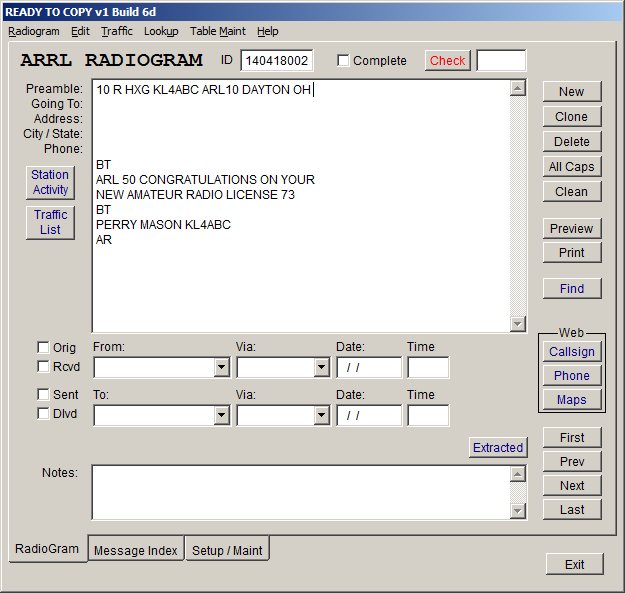Tick the Dlvd checkbox
625x593 pixels.
43,414
